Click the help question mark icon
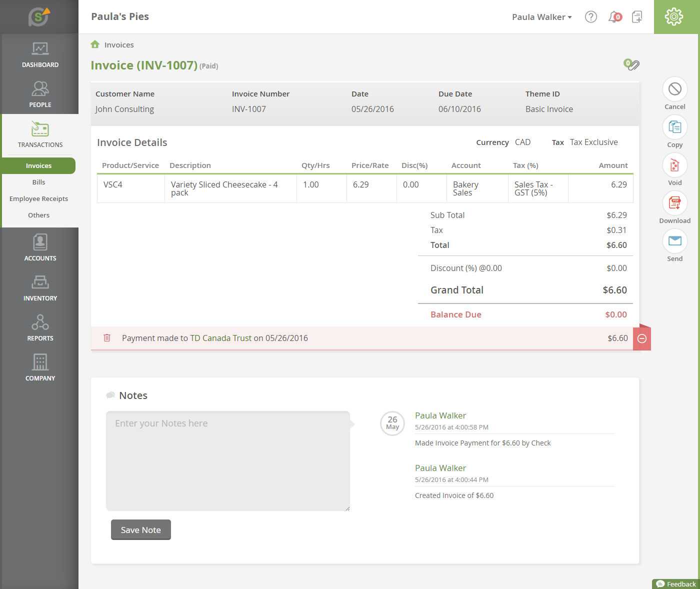This screenshot has height=589, width=700. (x=590, y=17)
